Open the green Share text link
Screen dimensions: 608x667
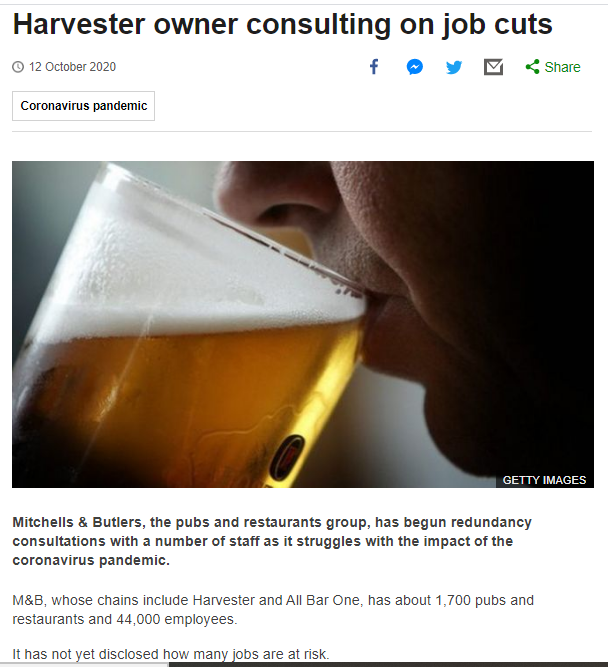coord(562,67)
